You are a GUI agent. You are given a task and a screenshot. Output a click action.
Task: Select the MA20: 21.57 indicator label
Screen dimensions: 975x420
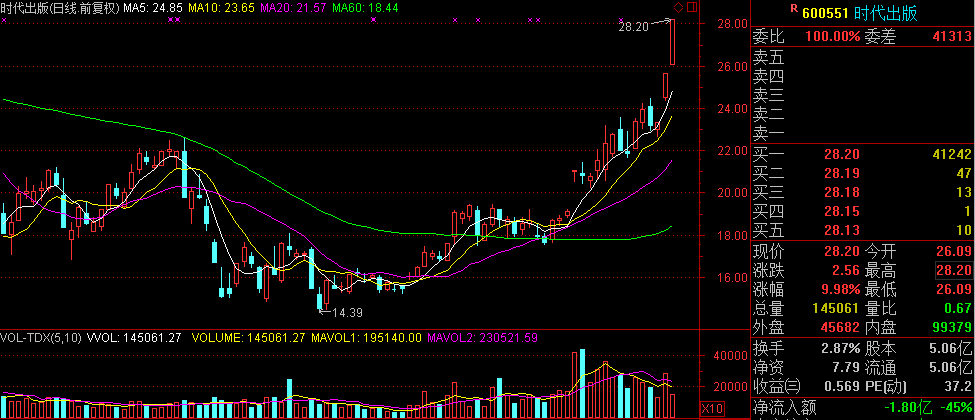[292, 9]
